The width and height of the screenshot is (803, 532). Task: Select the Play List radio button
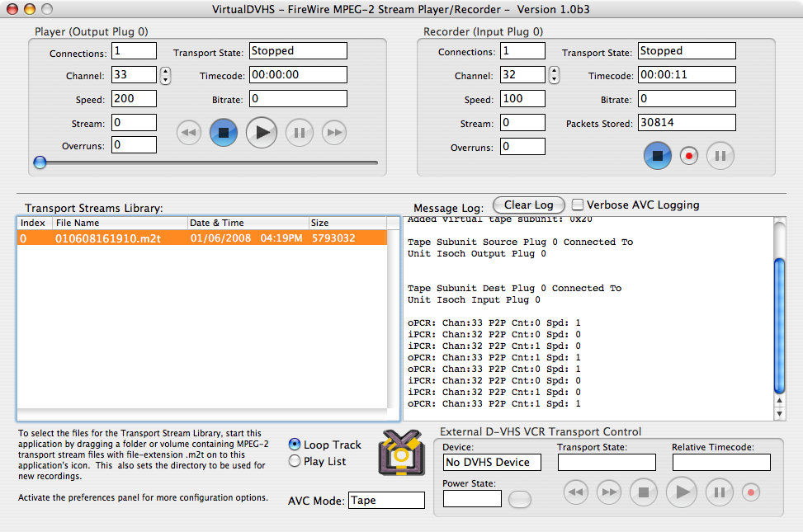coord(295,461)
